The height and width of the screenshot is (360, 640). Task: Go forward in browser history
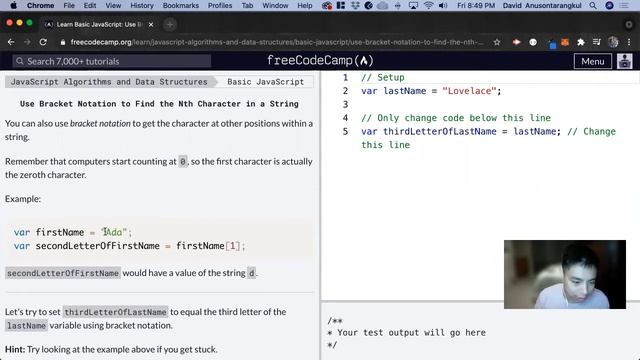click(x=27, y=42)
